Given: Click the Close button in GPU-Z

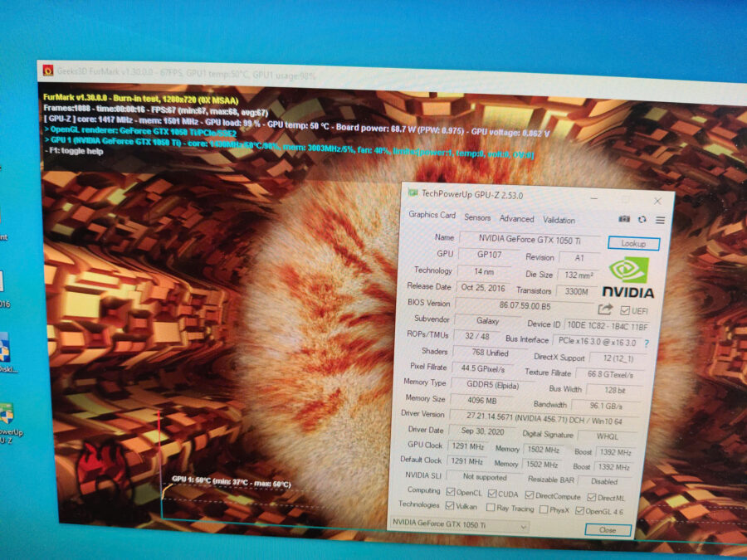Looking at the screenshot, I should pyautogui.click(x=608, y=530).
